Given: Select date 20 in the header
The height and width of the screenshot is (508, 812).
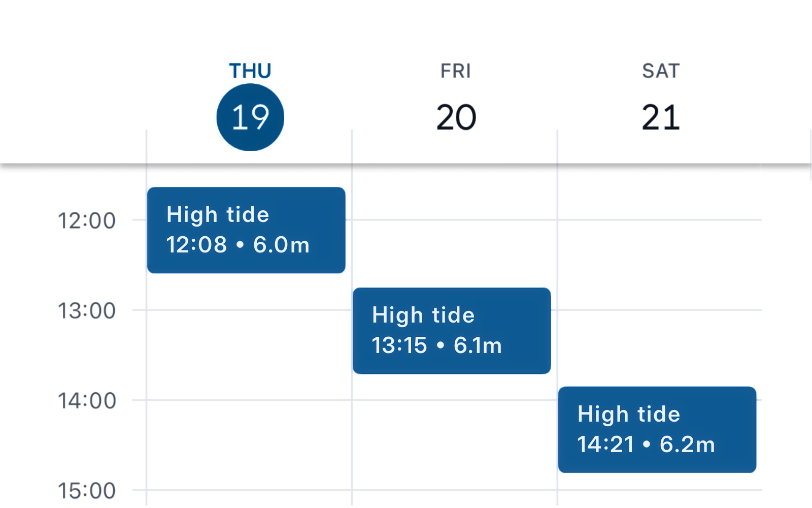Looking at the screenshot, I should [456, 117].
